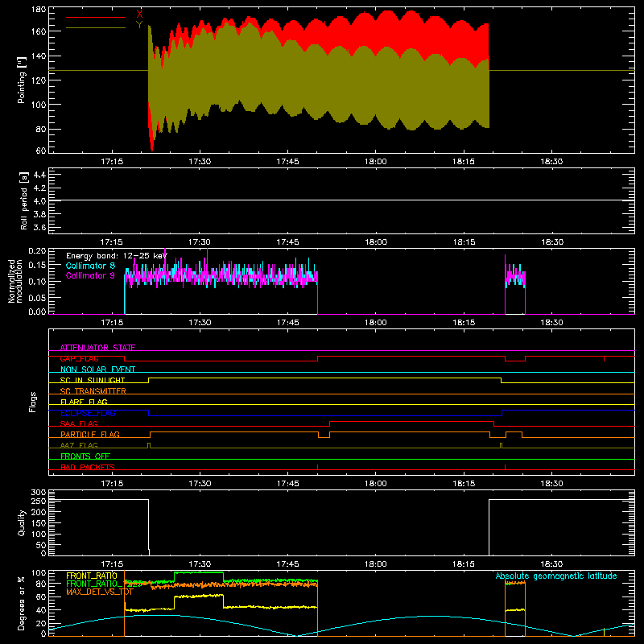Click the ECLIPSE_FLAG label
The image size is (644, 644).
88,413
